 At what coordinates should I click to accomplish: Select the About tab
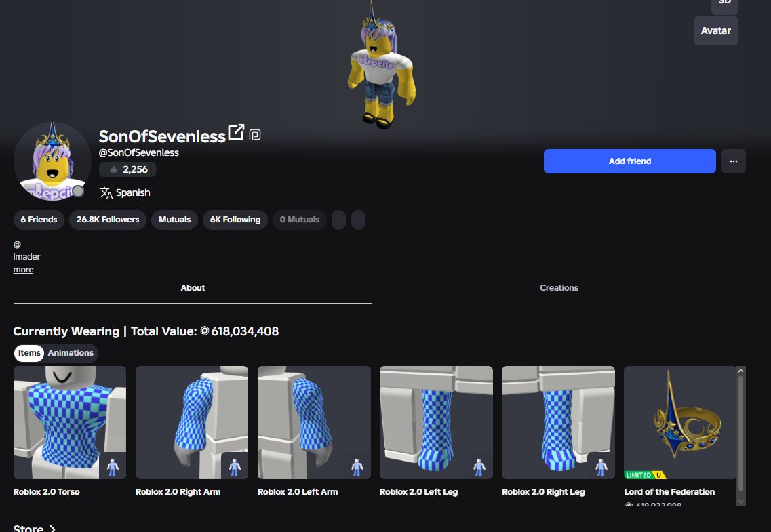coord(193,288)
